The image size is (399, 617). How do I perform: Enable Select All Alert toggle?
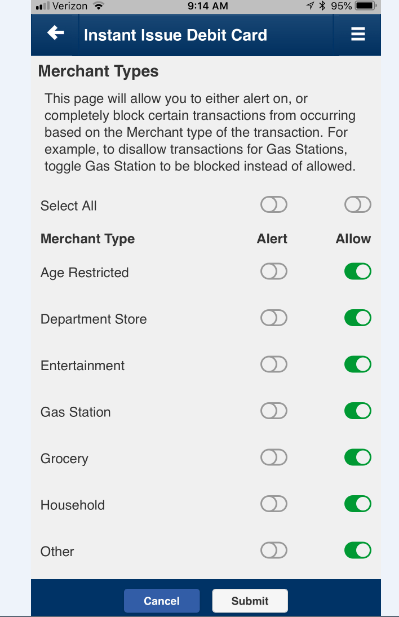click(274, 205)
